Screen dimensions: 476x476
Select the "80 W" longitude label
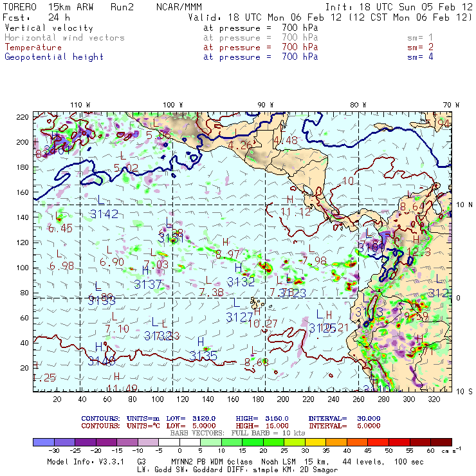tap(358, 105)
